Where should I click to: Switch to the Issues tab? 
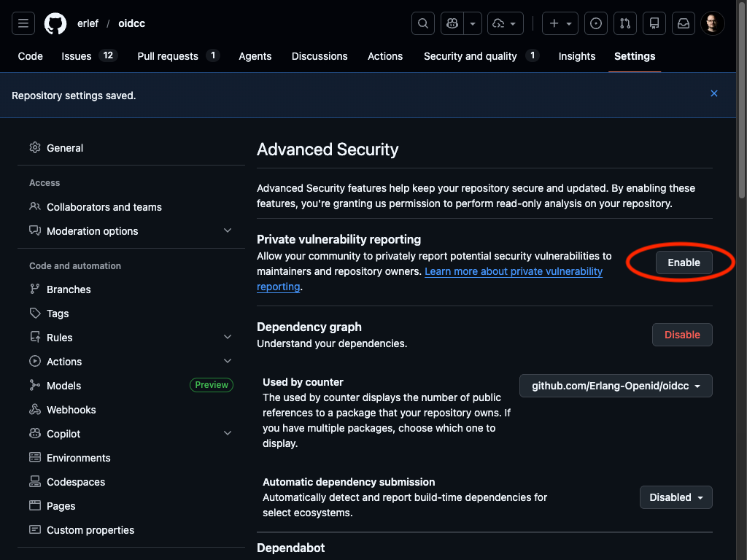pyautogui.click(x=89, y=56)
